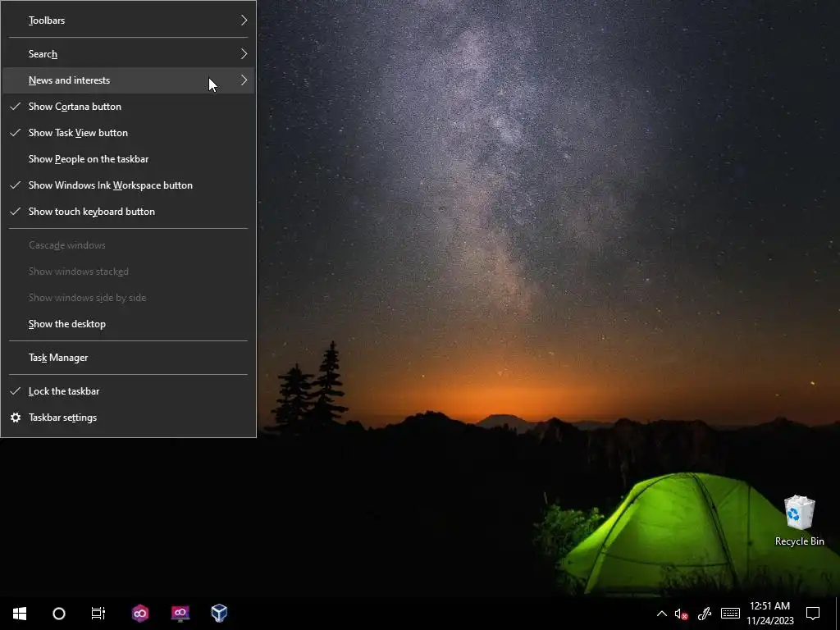Image resolution: width=840 pixels, height=630 pixels.
Task: Expand the News and interests submenu
Action: coord(129,80)
